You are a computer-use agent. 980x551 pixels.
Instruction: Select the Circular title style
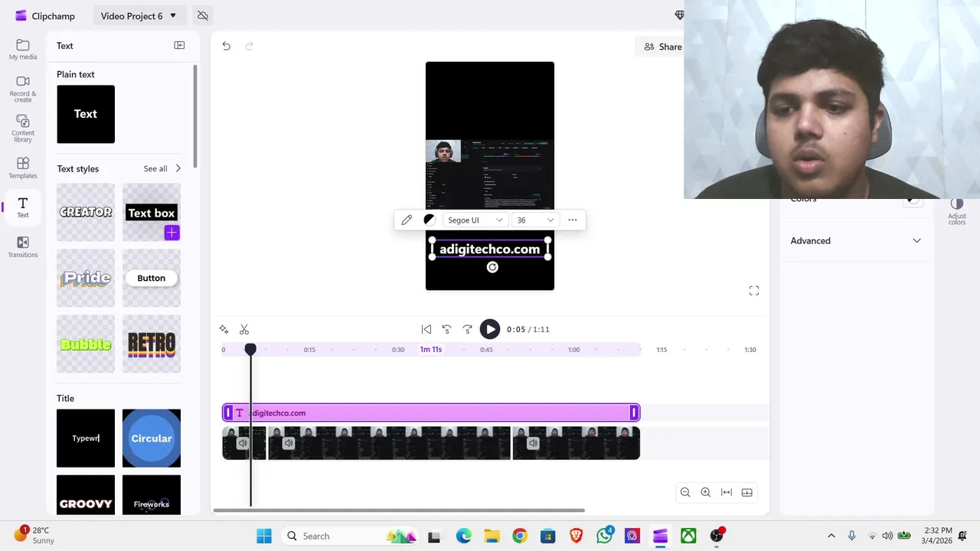pyautogui.click(x=152, y=438)
